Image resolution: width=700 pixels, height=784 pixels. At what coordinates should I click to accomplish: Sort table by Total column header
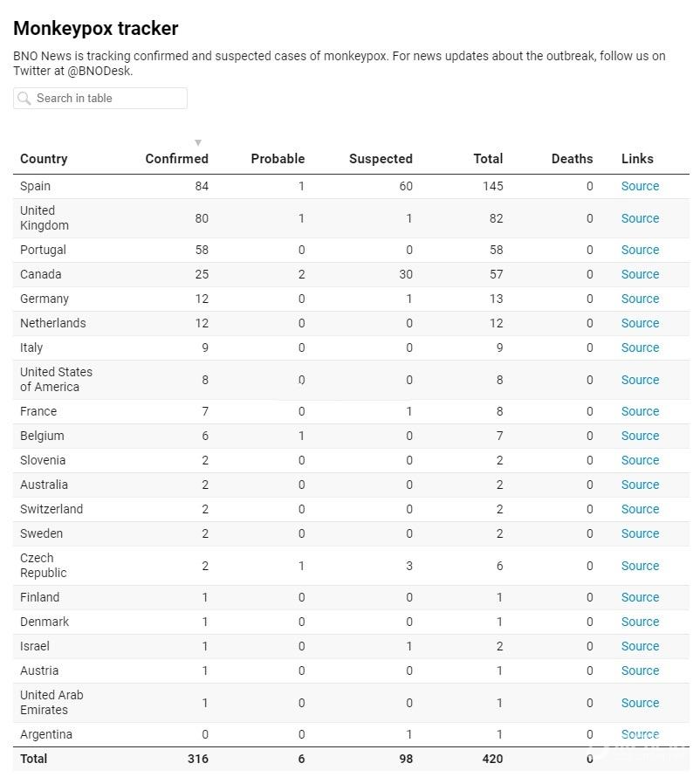pos(488,159)
